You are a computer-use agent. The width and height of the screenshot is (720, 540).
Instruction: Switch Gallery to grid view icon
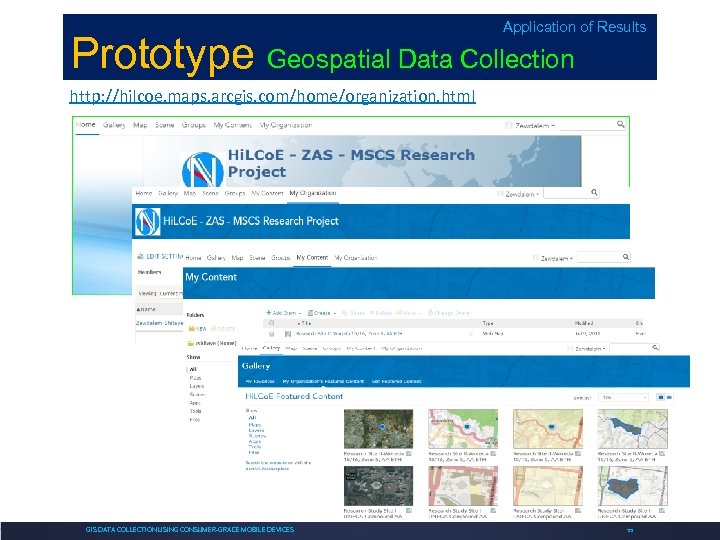pos(661,397)
